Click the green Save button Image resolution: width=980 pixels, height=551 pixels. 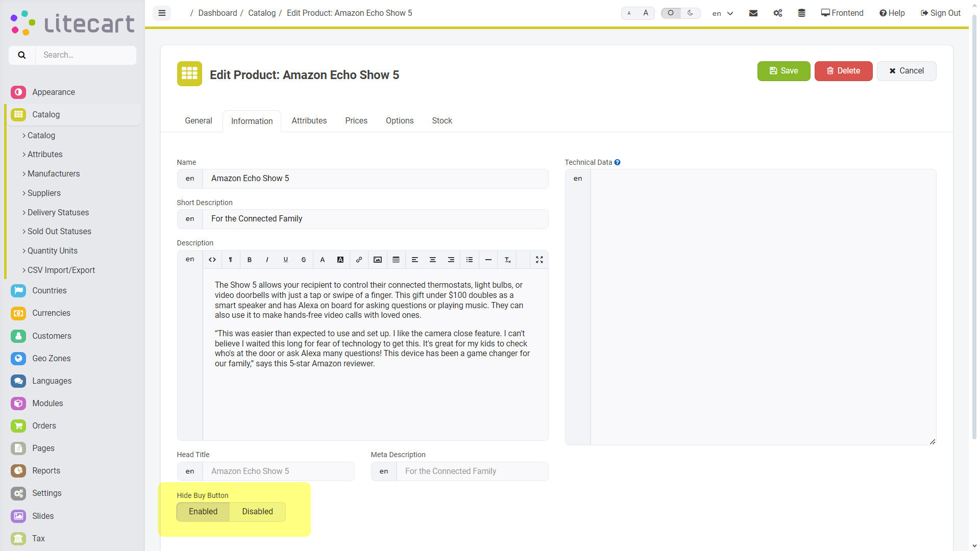point(783,71)
